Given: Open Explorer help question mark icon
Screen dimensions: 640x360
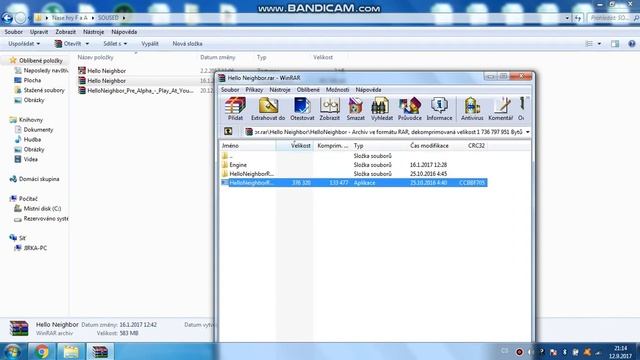Looking at the screenshot, I should click(x=631, y=44).
